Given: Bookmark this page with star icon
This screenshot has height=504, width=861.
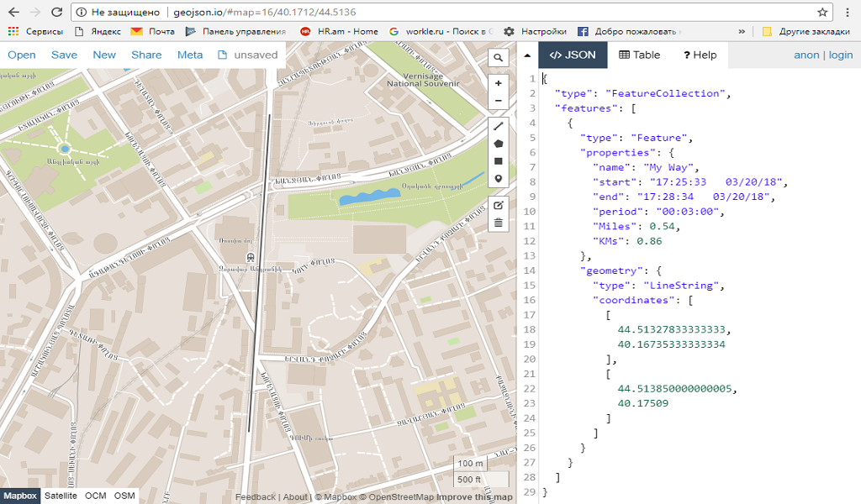Looking at the screenshot, I should (x=822, y=13).
